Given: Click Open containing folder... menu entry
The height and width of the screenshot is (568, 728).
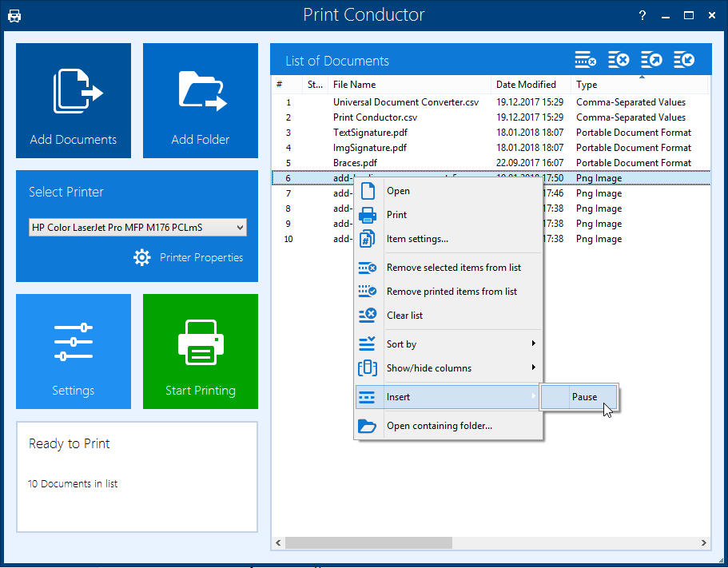Looking at the screenshot, I should click(x=439, y=426).
